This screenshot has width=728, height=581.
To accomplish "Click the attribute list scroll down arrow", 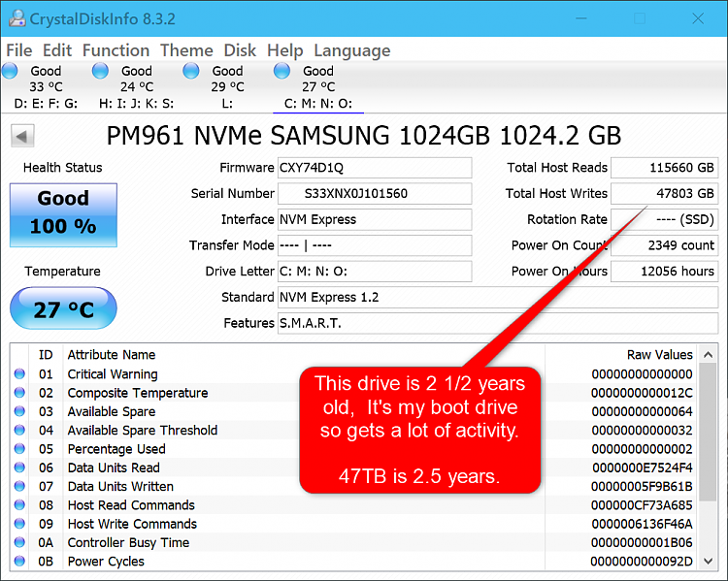I will tap(708, 561).
